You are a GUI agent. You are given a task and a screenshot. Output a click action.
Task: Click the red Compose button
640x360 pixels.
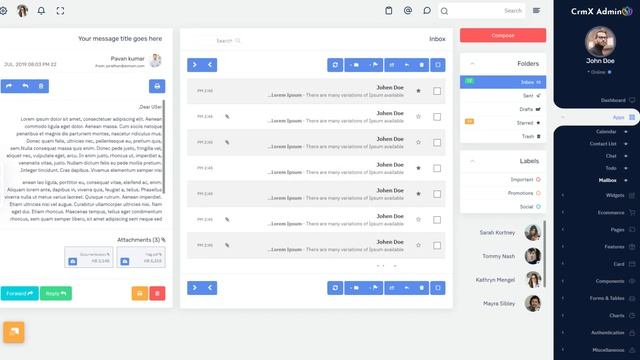pos(503,36)
